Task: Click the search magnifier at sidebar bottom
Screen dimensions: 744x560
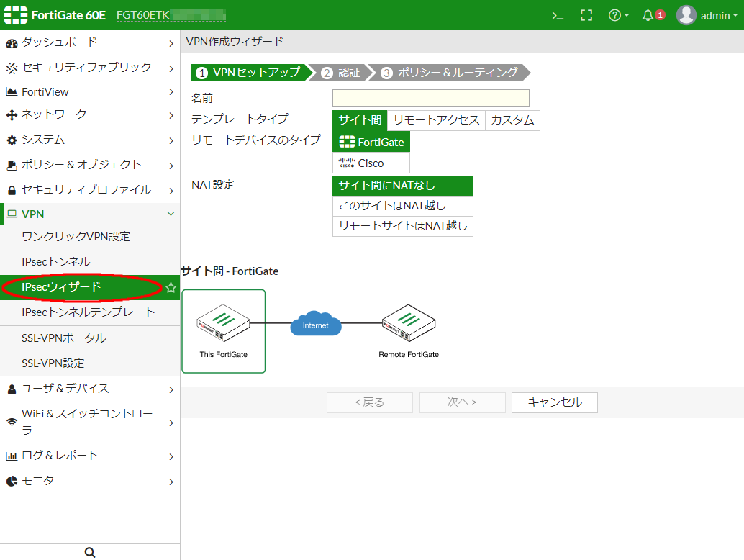Action: click(90, 552)
